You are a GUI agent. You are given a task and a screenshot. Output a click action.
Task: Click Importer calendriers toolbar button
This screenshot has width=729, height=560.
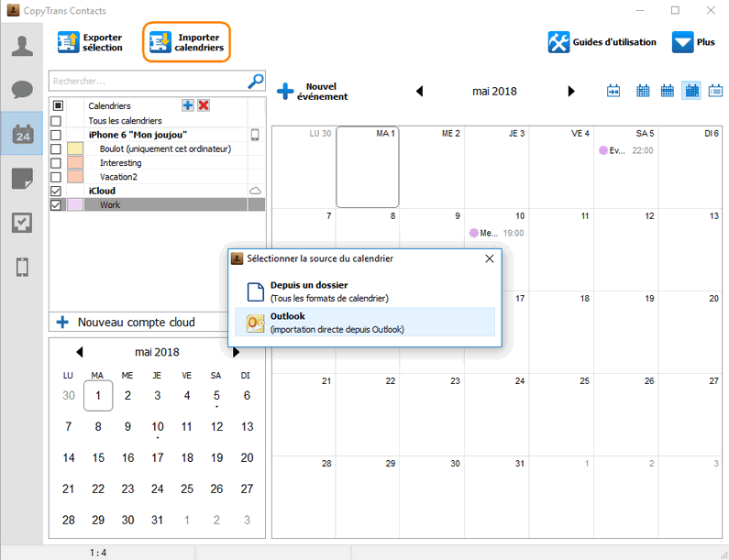coord(186,42)
